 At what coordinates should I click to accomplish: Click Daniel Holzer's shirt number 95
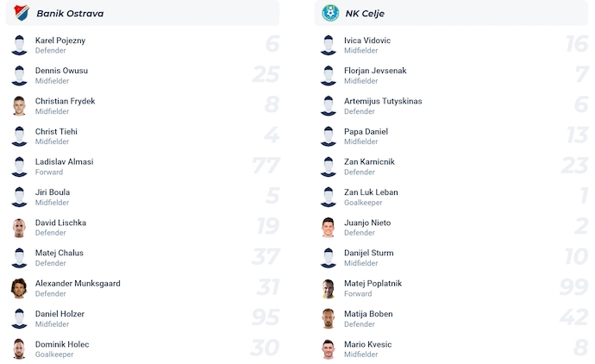coord(266,318)
